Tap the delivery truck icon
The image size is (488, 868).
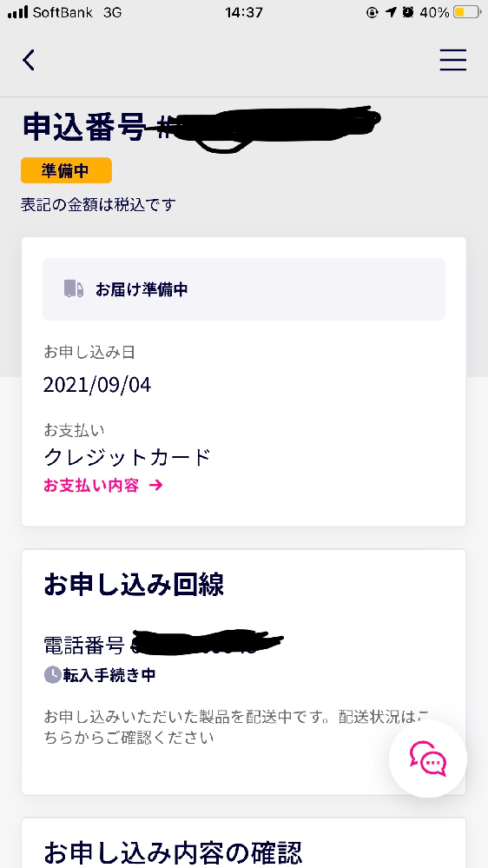tap(74, 289)
